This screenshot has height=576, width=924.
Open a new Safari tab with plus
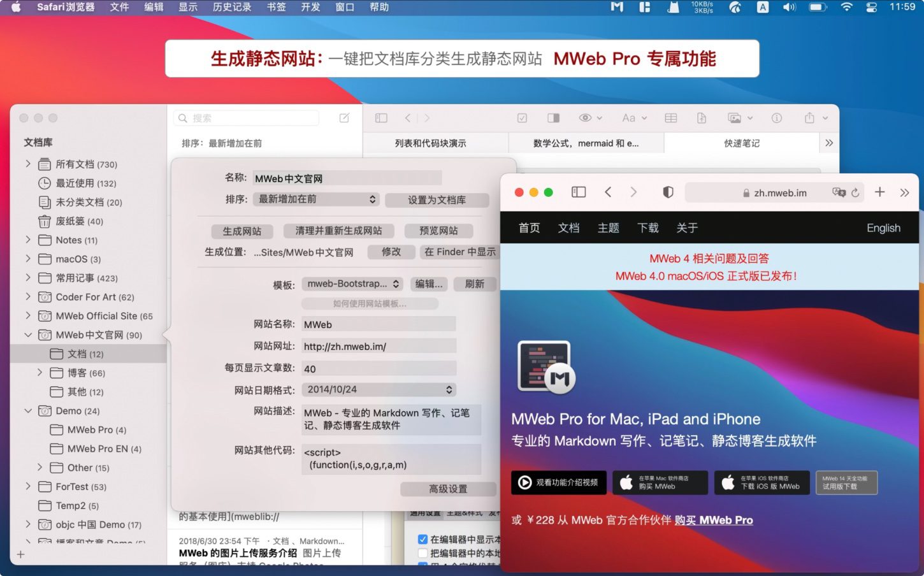(x=879, y=192)
